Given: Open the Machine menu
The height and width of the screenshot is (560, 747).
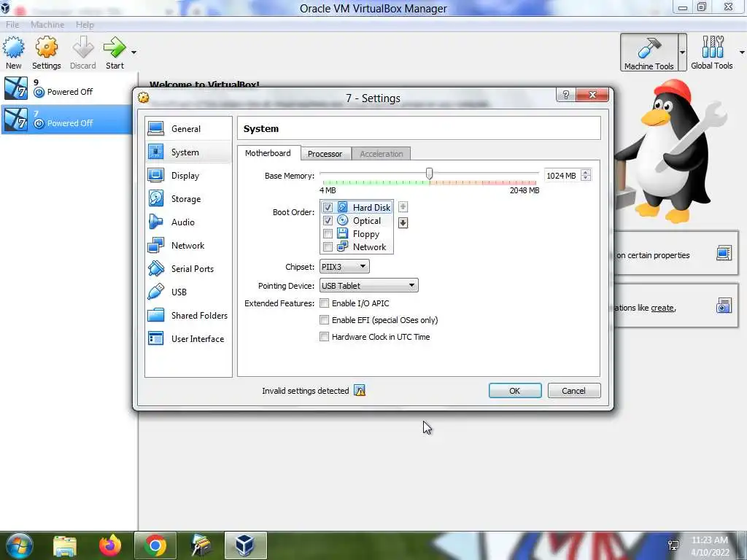Looking at the screenshot, I should (47, 24).
